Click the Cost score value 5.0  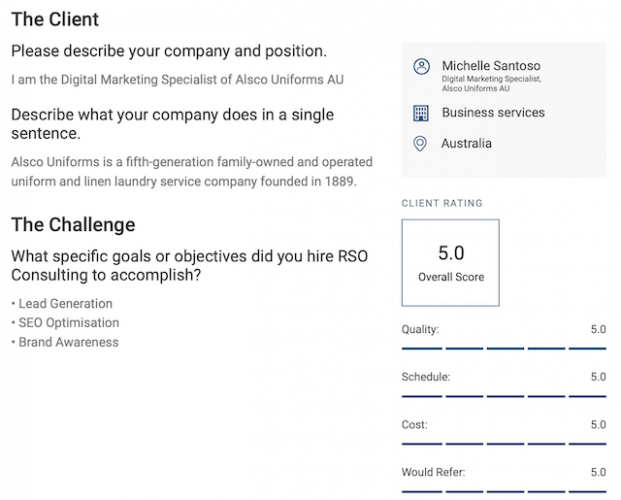tap(598, 425)
